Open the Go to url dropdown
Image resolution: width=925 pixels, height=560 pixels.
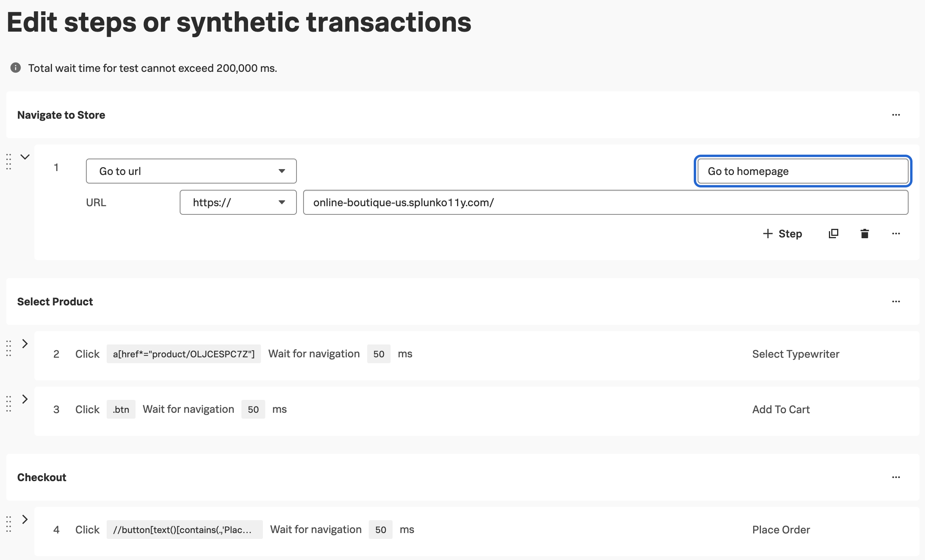pos(191,171)
